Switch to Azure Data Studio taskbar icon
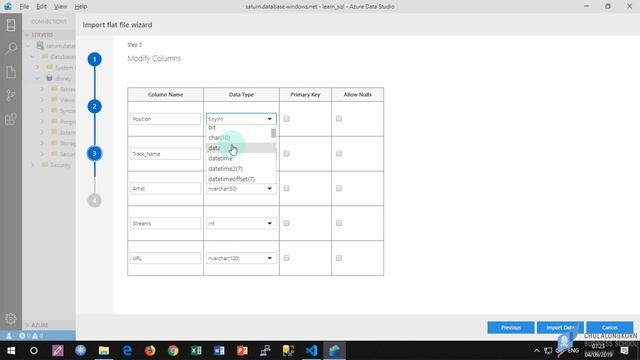The height and width of the screenshot is (360, 640). [334, 351]
